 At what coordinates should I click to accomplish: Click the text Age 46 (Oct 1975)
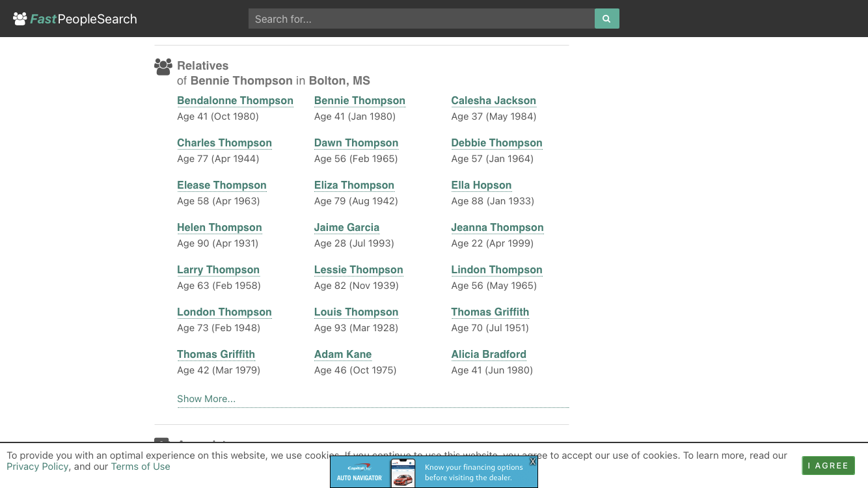pos(355,370)
